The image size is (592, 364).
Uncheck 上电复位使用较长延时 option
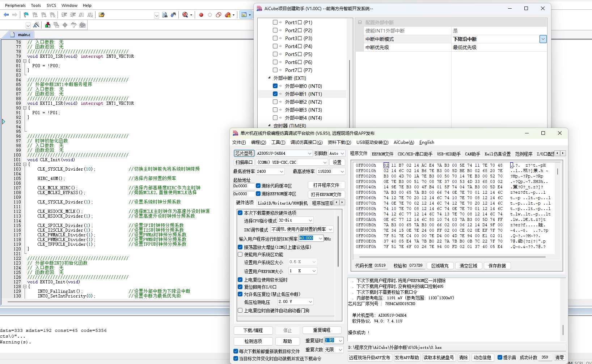pos(240,280)
